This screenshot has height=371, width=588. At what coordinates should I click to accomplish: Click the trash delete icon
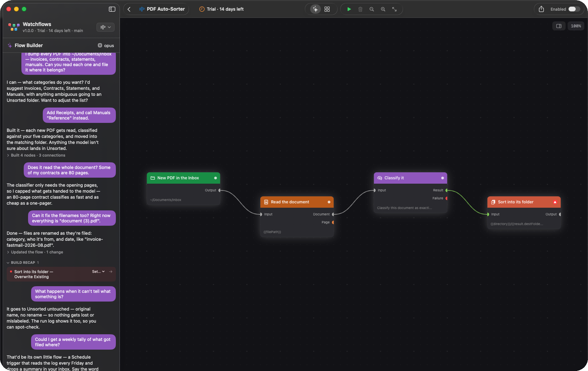tap(360, 9)
